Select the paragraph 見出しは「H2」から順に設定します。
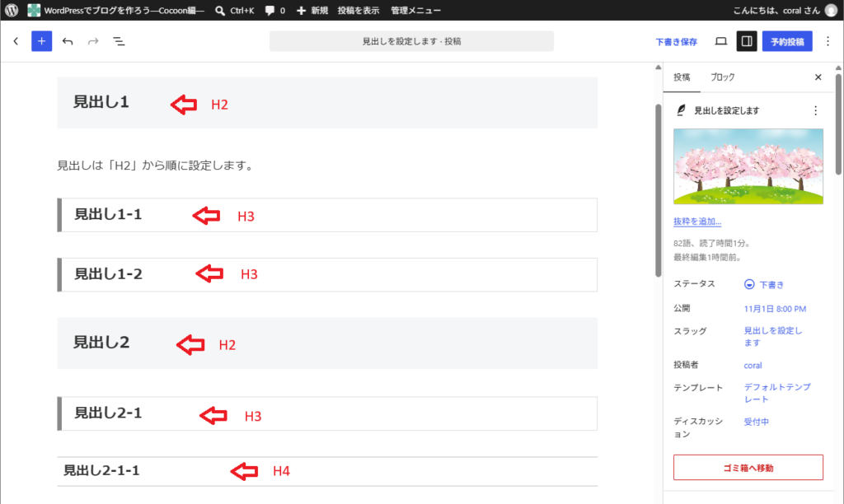The image size is (844, 504). 156,166
